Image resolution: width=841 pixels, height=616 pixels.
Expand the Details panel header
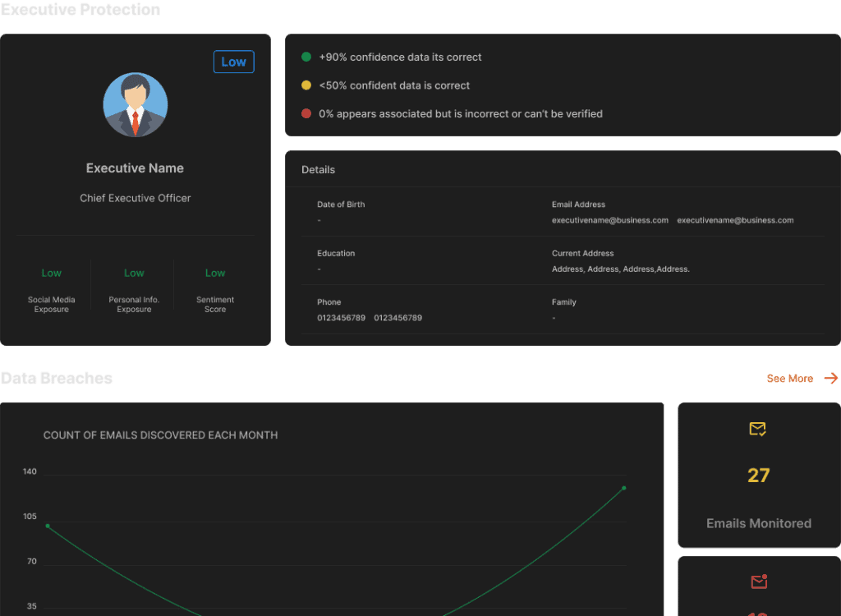tap(318, 169)
